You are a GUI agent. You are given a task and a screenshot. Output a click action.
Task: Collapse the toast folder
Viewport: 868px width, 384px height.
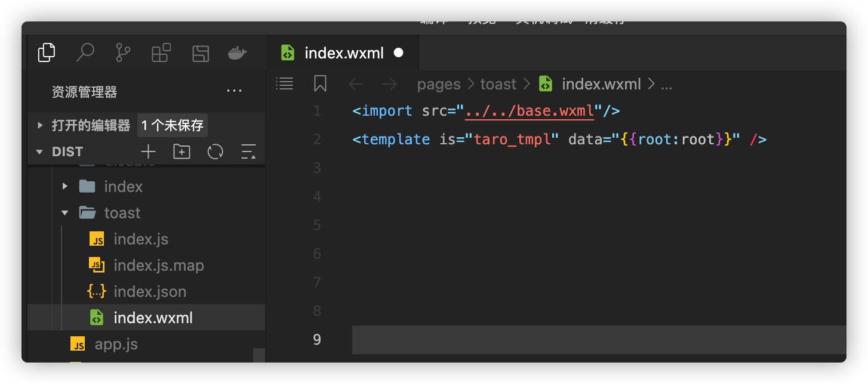pyautogui.click(x=122, y=213)
